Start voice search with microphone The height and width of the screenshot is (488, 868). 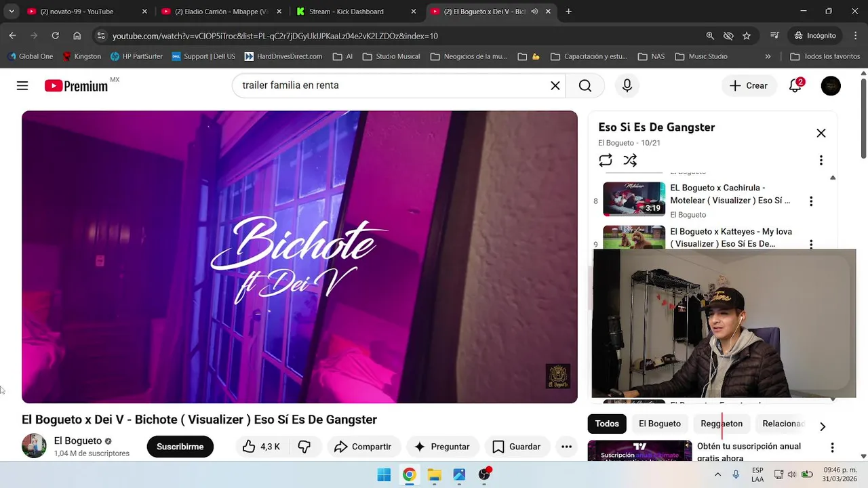point(627,85)
